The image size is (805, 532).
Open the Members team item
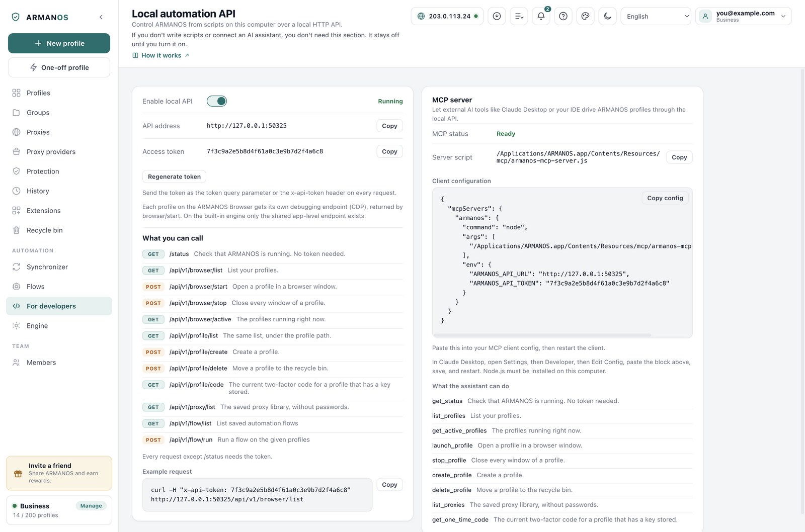click(x=59, y=363)
